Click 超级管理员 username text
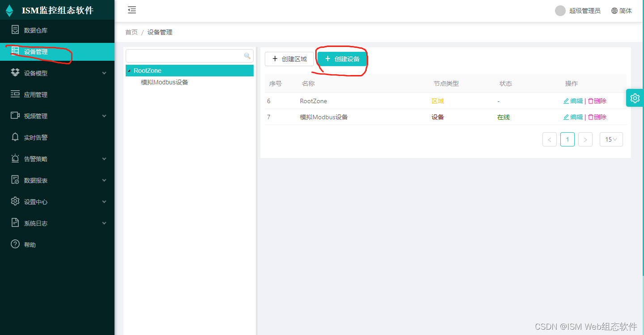644x335 pixels. pos(585,11)
